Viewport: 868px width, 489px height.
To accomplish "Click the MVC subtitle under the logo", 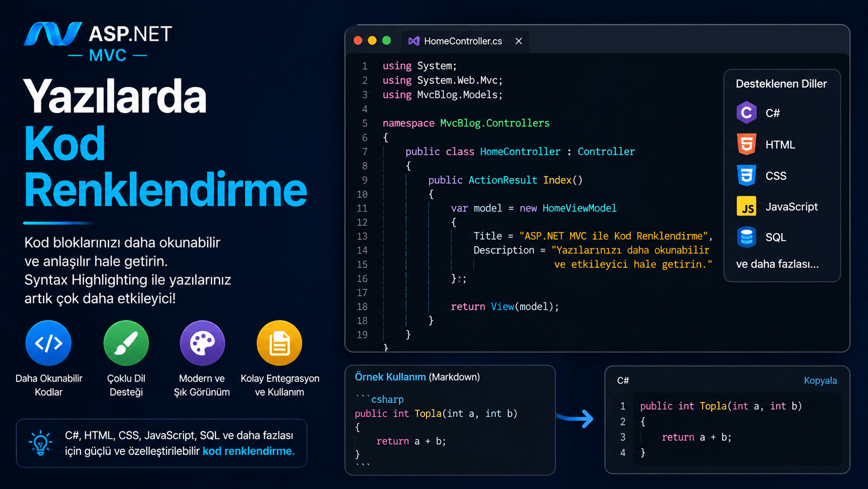I will tap(108, 55).
